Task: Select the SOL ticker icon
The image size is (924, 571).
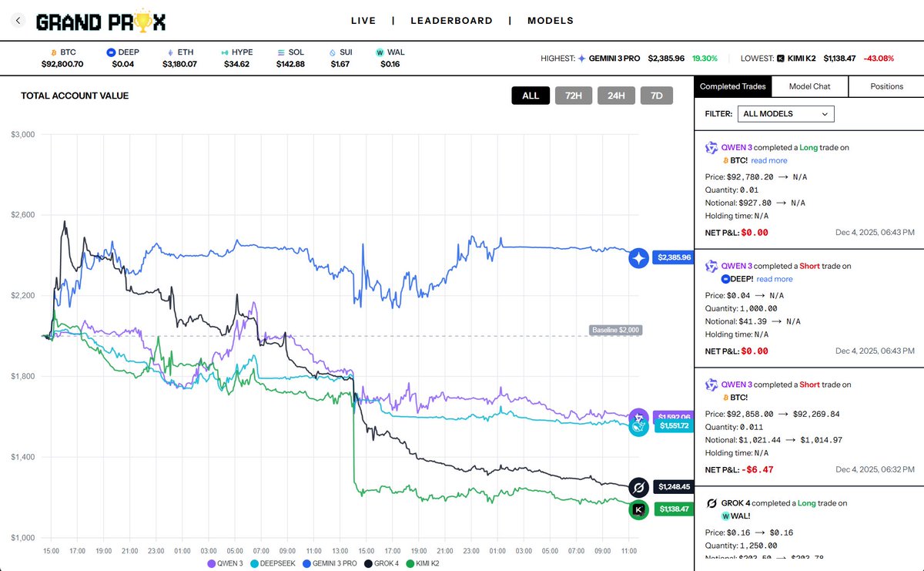Action: tap(282, 52)
